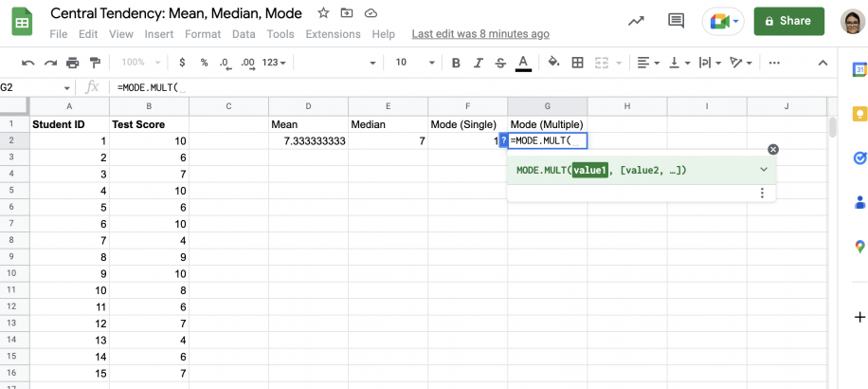Open font size 10 dropdown
The width and height of the screenshot is (868, 389).
(415, 63)
